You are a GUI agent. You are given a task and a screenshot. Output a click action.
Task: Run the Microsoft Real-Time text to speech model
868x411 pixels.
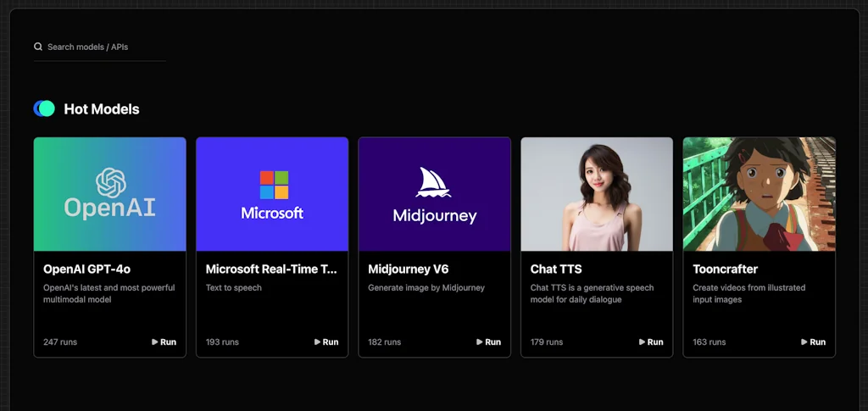(x=326, y=342)
